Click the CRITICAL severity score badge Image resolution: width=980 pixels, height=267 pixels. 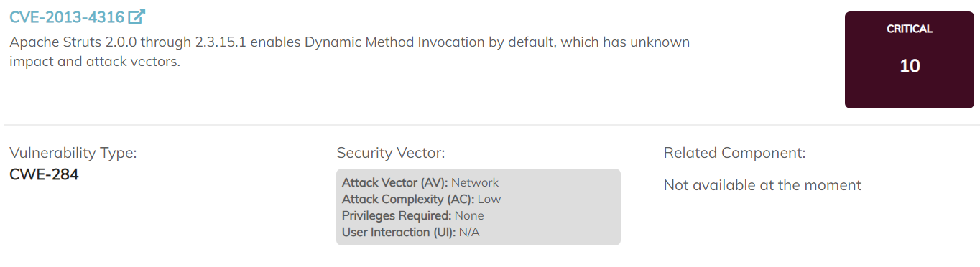pos(910,60)
